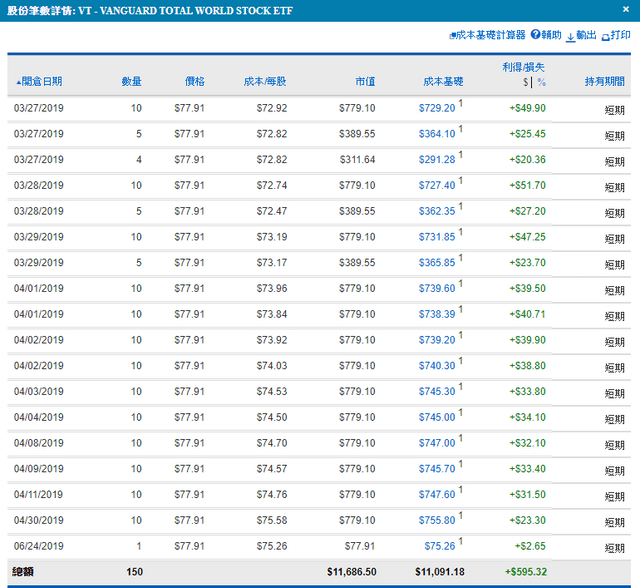Click the 輸出 export download icon

click(570, 37)
